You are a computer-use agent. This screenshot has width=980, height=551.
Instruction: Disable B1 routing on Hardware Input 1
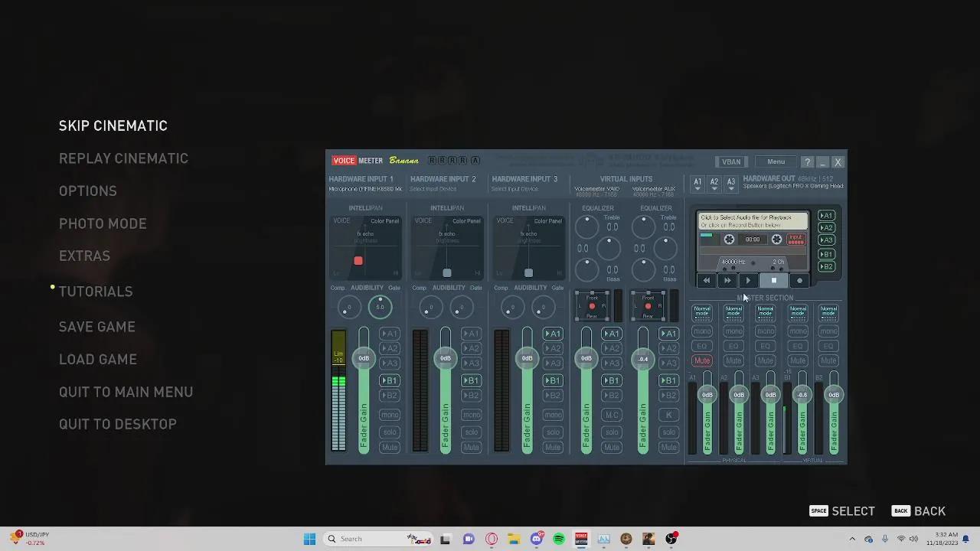pyautogui.click(x=390, y=380)
